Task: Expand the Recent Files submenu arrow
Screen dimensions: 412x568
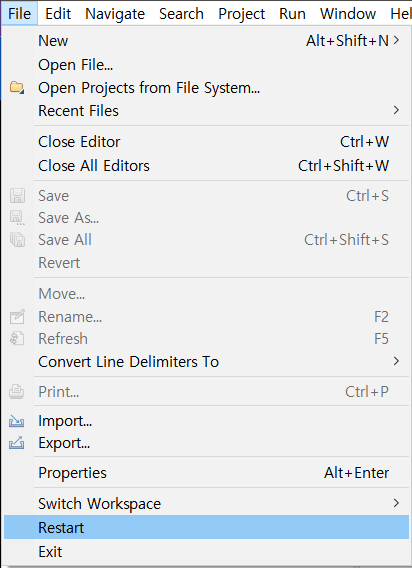Action: click(396, 110)
